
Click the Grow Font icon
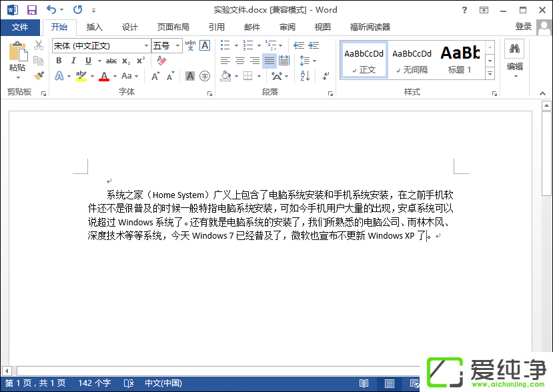coord(155,76)
